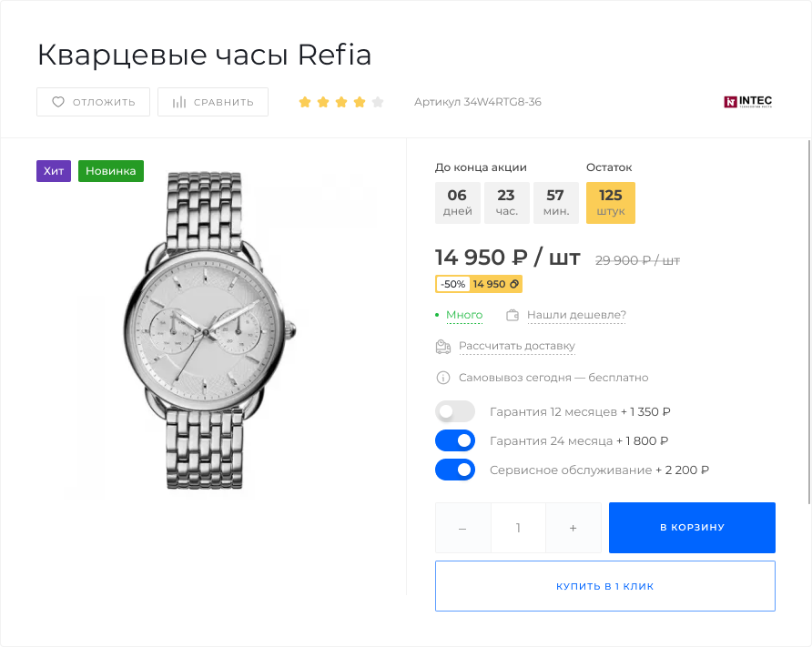Click the first yellow rating star
Image resolution: width=812 pixels, height=647 pixels.
(x=305, y=102)
